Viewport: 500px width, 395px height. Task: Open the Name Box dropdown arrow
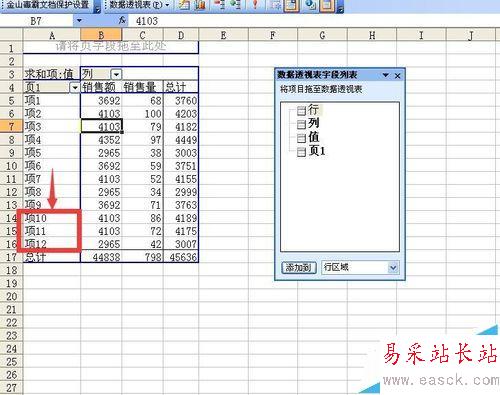click(x=79, y=21)
